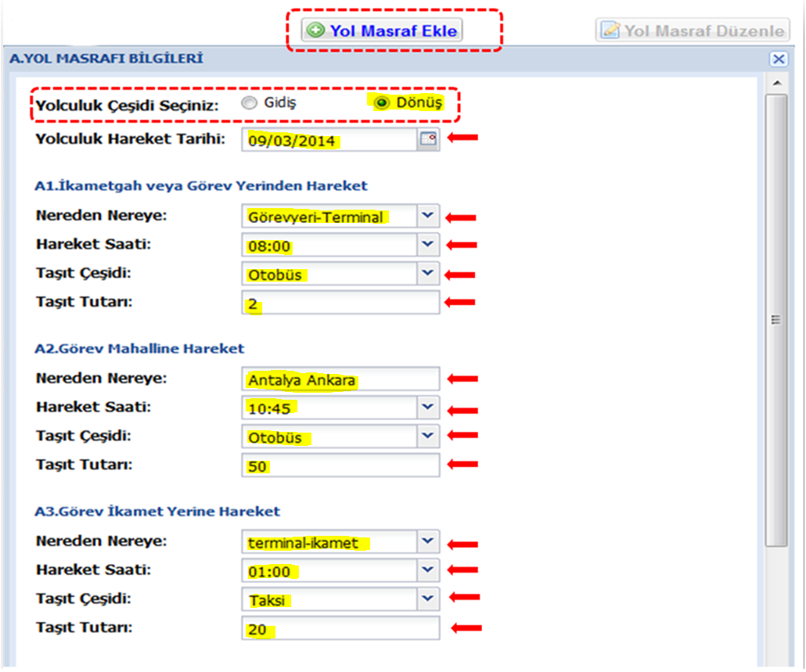
Task: Click the pencil icon on Yol Masraf Düzenle
Action: click(610, 30)
